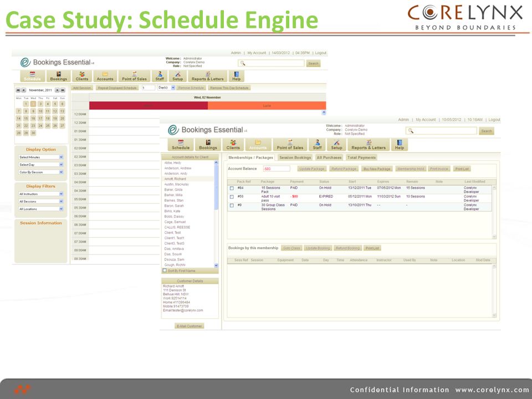
Task: Click My Account link in front window
Action: [426, 120]
